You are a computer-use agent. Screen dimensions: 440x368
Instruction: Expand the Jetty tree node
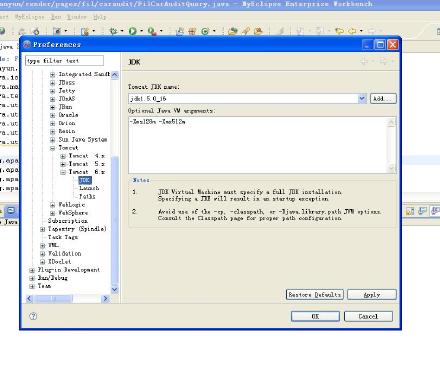[52, 91]
